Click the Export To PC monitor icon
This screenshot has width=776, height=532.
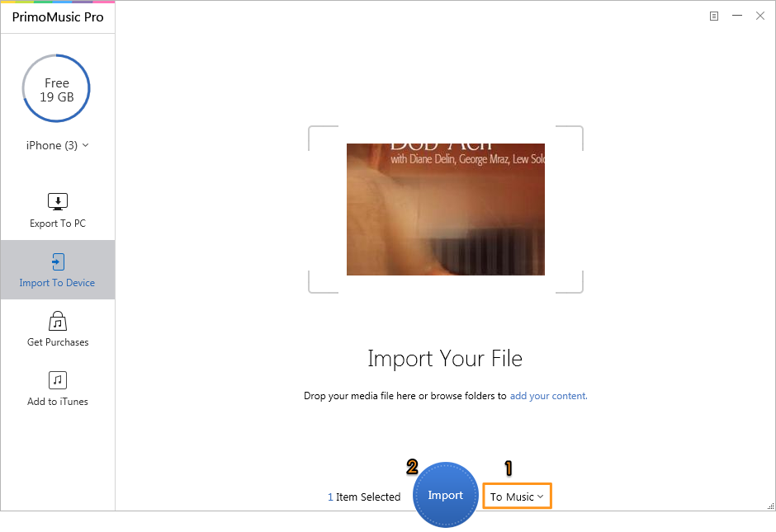(58, 202)
